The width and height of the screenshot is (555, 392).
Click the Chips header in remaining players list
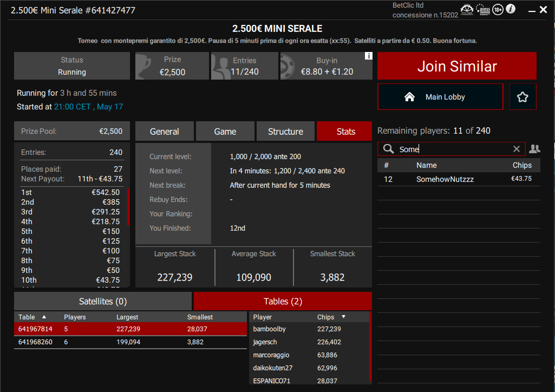(522, 165)
